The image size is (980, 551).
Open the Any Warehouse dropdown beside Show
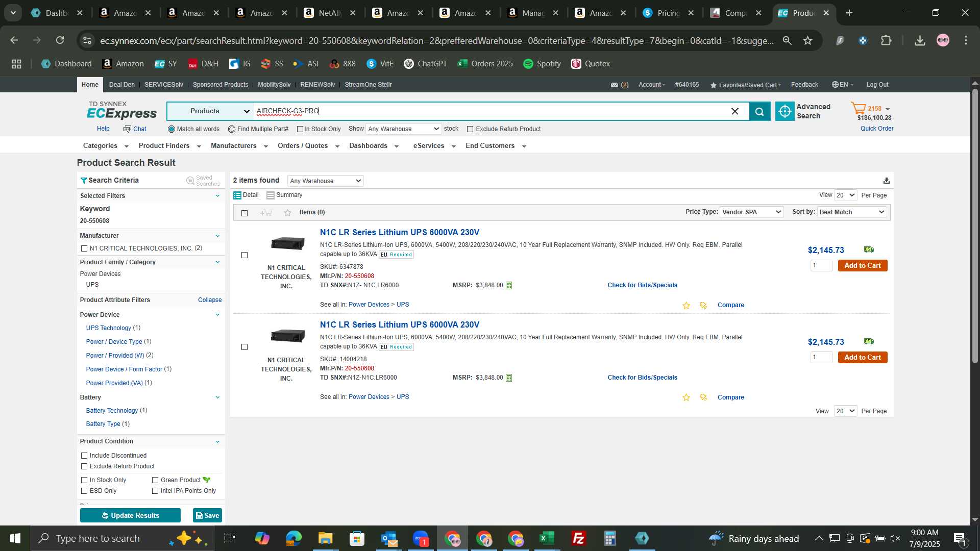tap(403, 129)
